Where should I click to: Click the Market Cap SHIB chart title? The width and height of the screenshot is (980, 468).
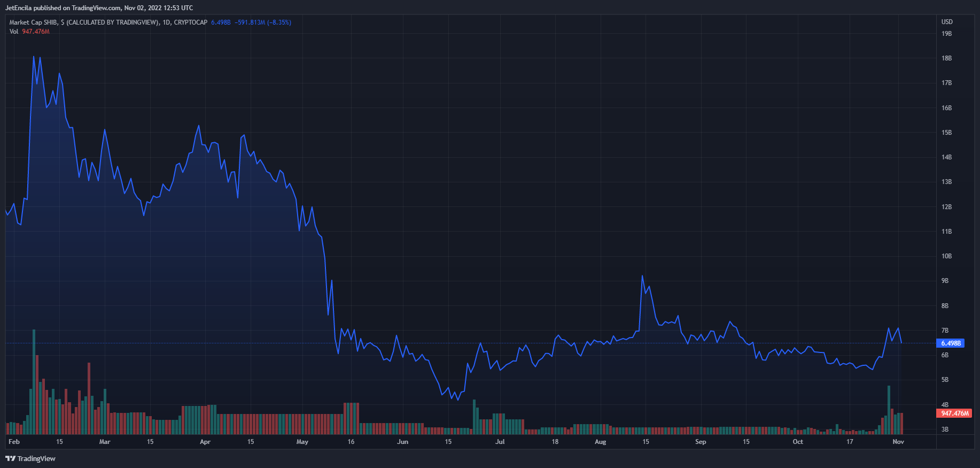(x=108, y=22)
